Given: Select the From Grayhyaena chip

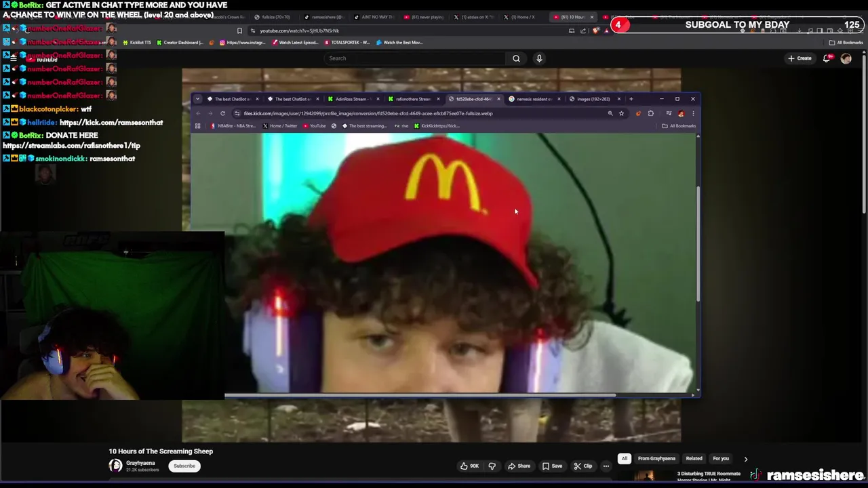Looking at the screenshot, I should (656, 459).
